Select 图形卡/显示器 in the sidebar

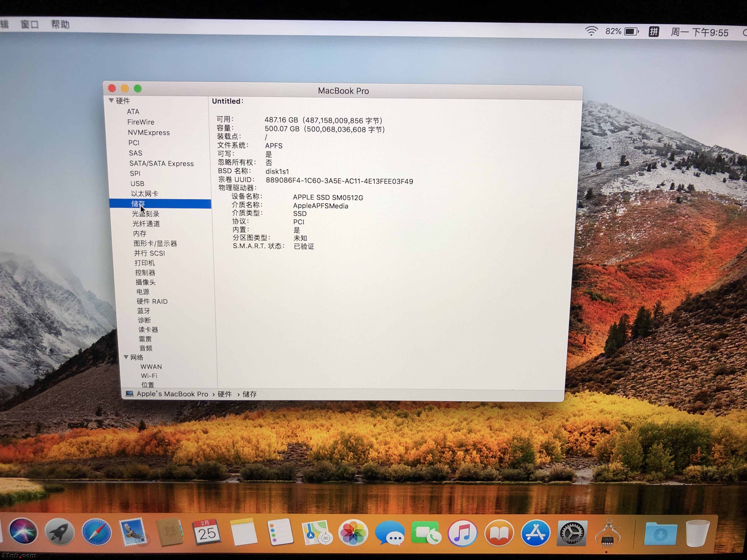155,243
